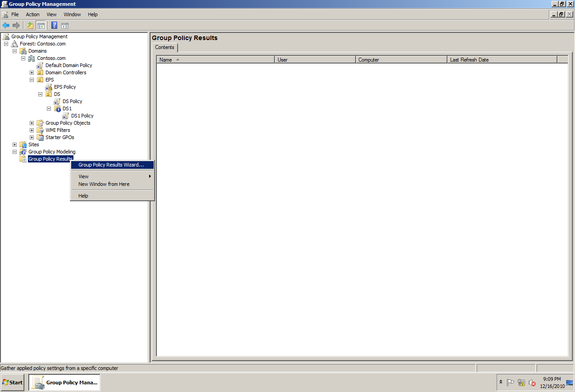Open the View menu
This screenshot has width=575, height=392.
coord(51,14)
